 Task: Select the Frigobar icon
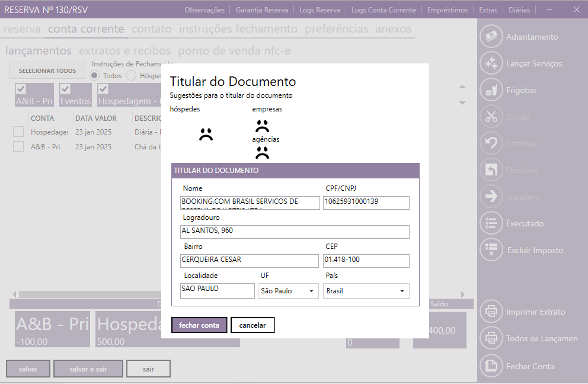click(491, 90)
